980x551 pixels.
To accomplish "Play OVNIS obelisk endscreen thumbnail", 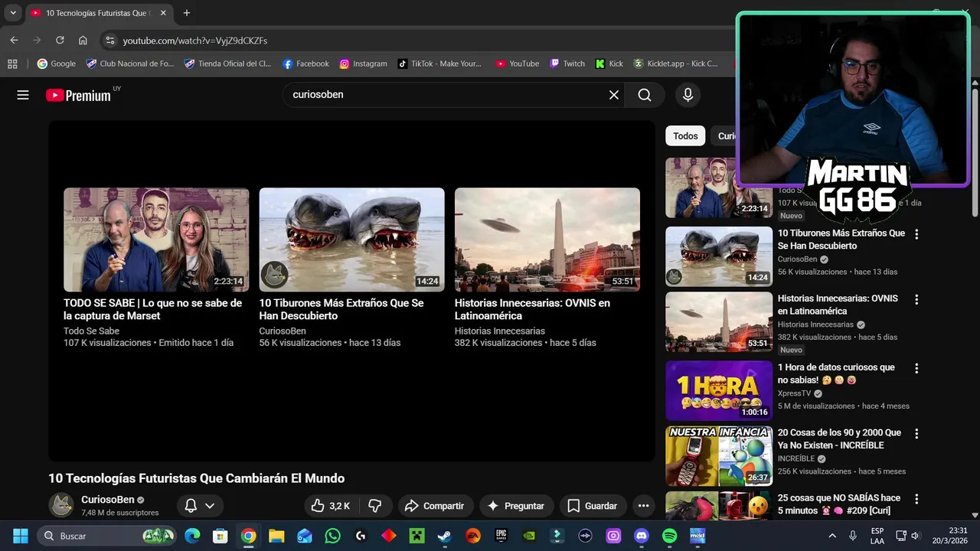I will (x=547, y=240).
